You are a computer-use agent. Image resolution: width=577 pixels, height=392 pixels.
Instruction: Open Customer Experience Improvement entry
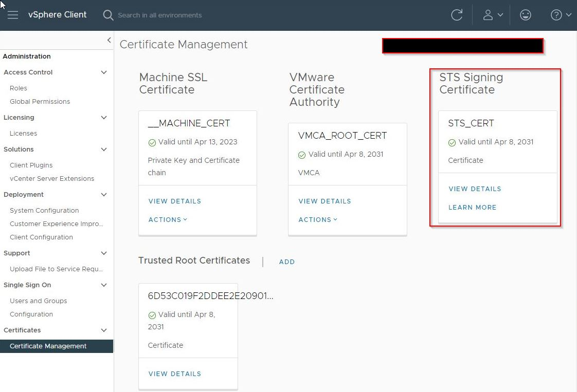coord(56,224)
